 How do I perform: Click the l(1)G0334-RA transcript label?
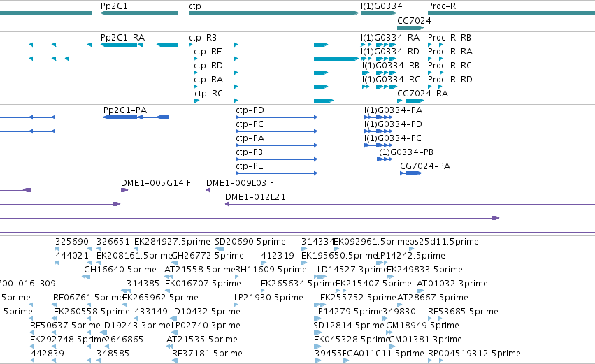[x=390, y=38]
